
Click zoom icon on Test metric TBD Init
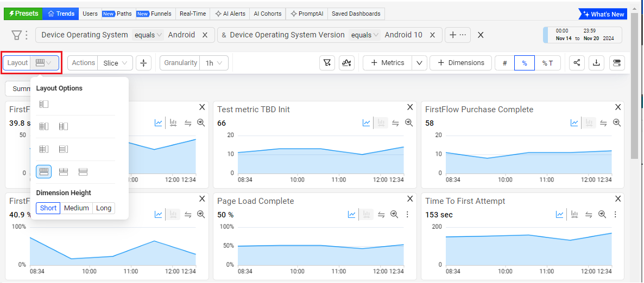click(x=409, y=123)
